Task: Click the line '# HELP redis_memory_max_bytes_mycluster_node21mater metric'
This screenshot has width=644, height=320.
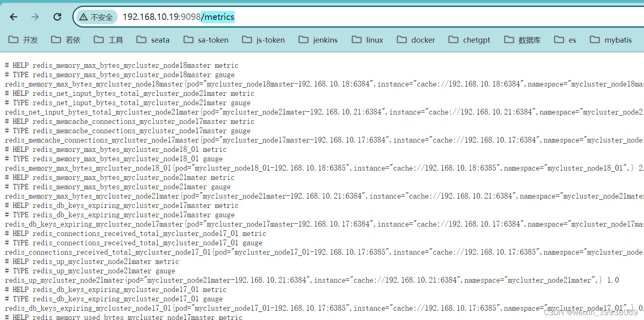Action: click(x=120, y=177)
